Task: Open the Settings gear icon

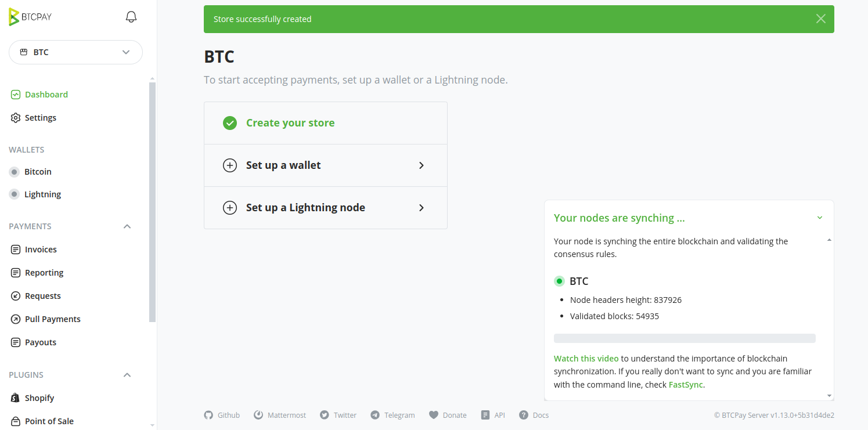Action: [16, 118]
